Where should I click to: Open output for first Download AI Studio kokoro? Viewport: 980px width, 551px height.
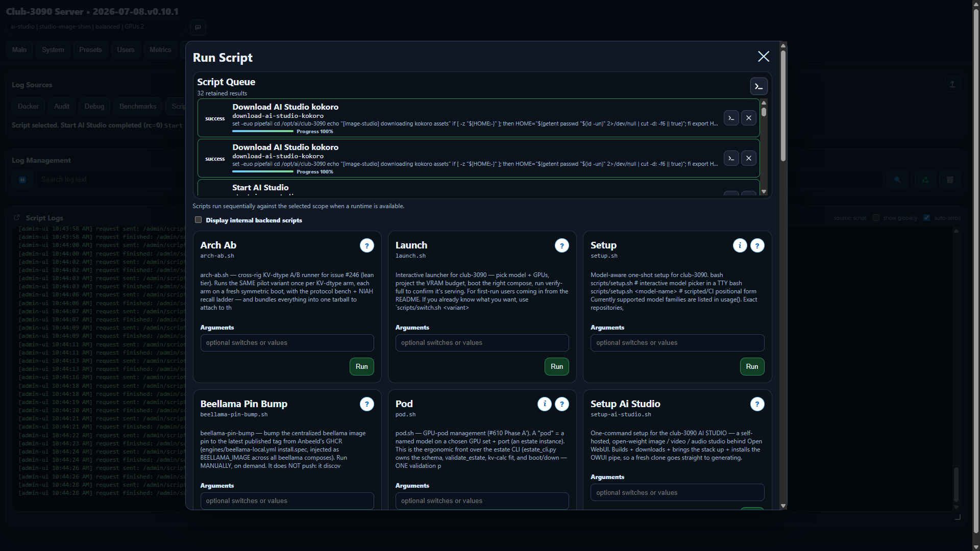tap(731, 118)
